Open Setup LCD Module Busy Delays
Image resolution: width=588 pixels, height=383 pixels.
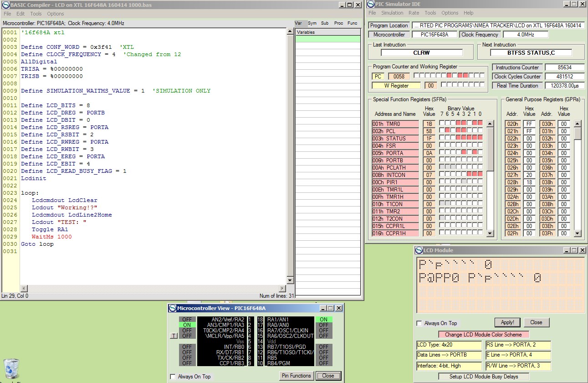coord(483,377)
